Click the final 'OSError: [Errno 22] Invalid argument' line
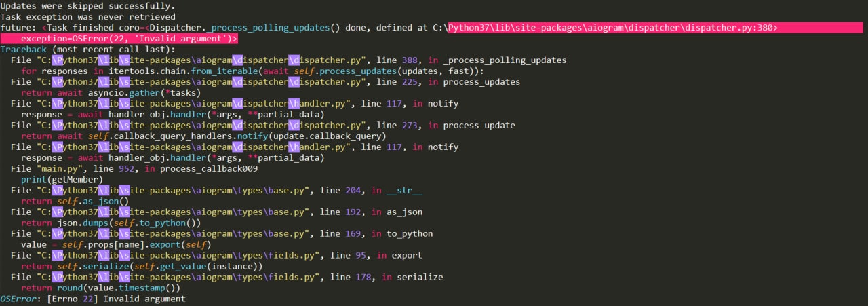 click(x=92, y=299)
